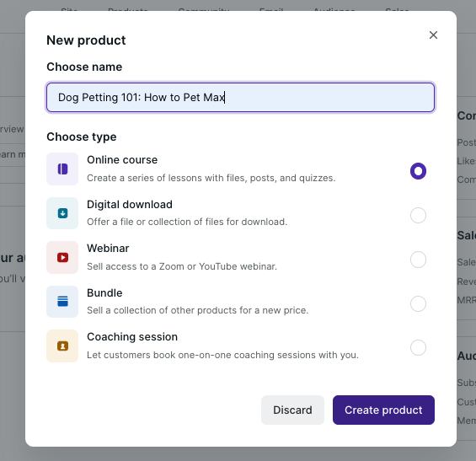Image resolution: width=476 pixels, height=461 pixels.
Task: Click 'Let customers book one-on-one' description
Action: 222,355
